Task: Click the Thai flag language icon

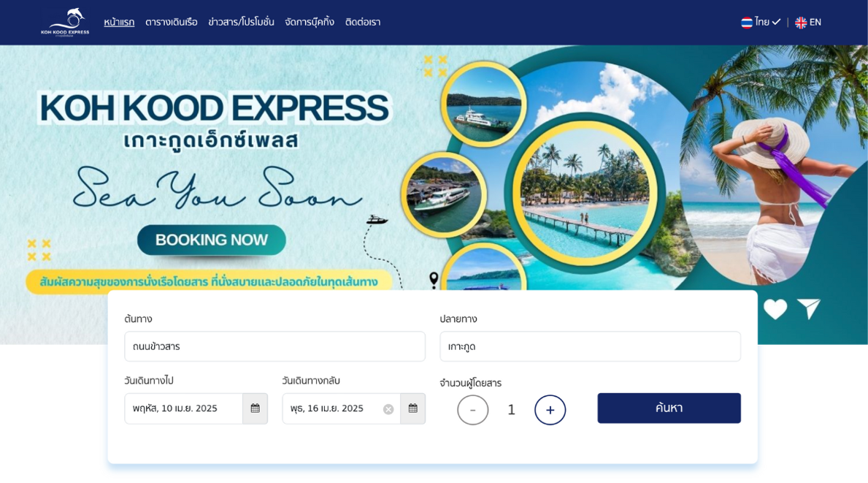Action: coord(747,22)
